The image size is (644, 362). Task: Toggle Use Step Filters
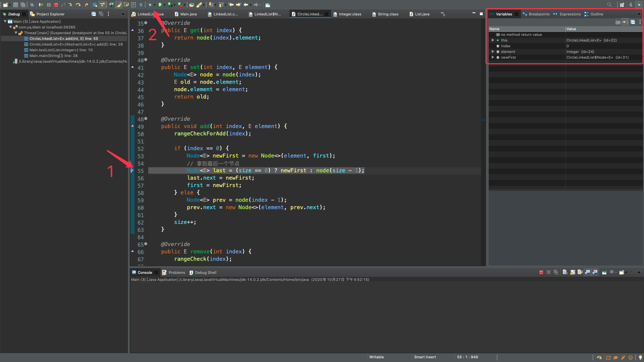[102, 5]
